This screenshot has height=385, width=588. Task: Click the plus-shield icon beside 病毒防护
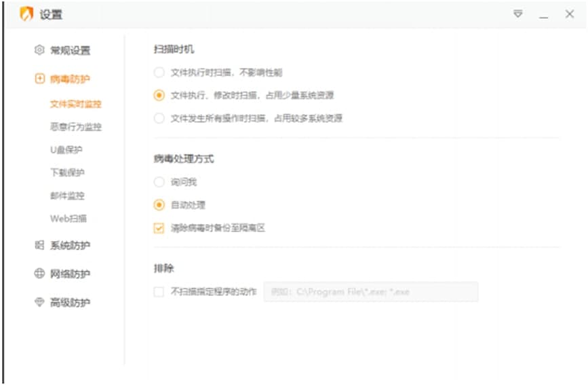(40, 79)
